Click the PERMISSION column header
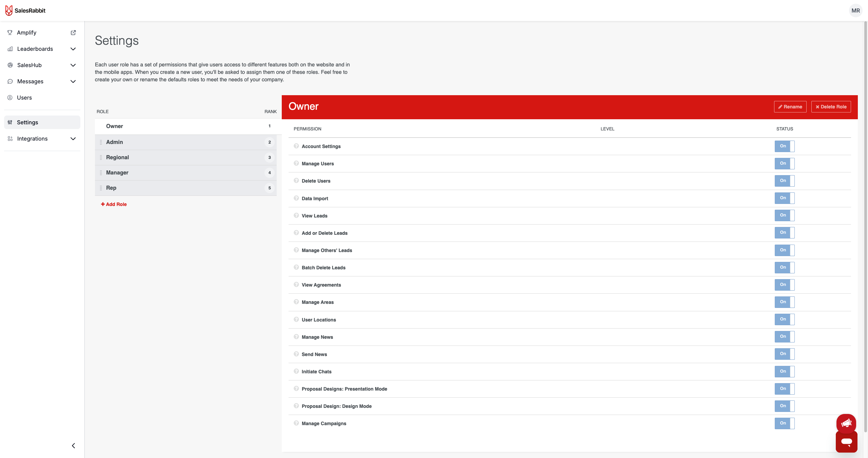This screenshot has width=868, height=458. tap(307, 129)
